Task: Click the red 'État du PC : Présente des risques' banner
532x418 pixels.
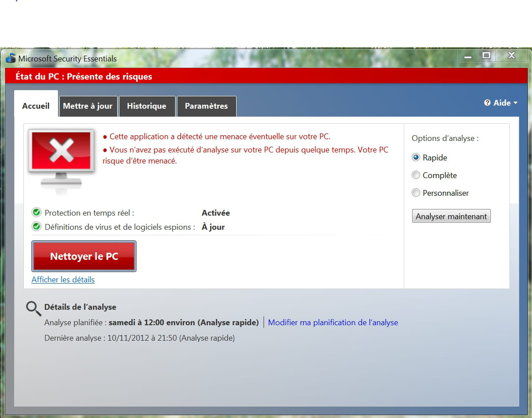Action: tap(266, 76)
